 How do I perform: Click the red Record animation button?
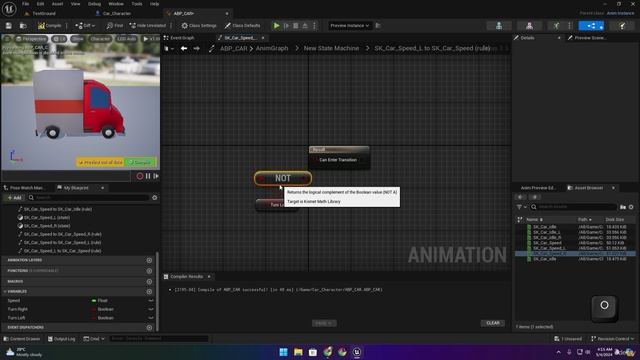click(x=140, y=176)
